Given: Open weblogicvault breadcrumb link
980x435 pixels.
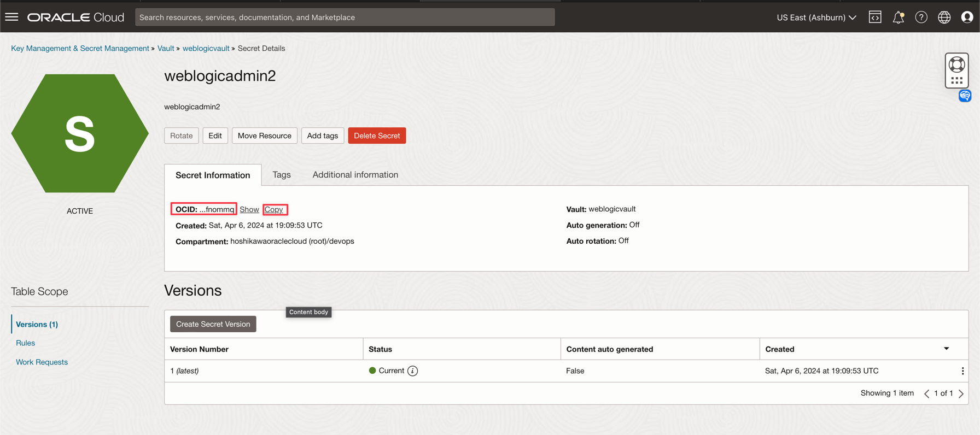Looking at the screenshot, I should tap(206, 48).
